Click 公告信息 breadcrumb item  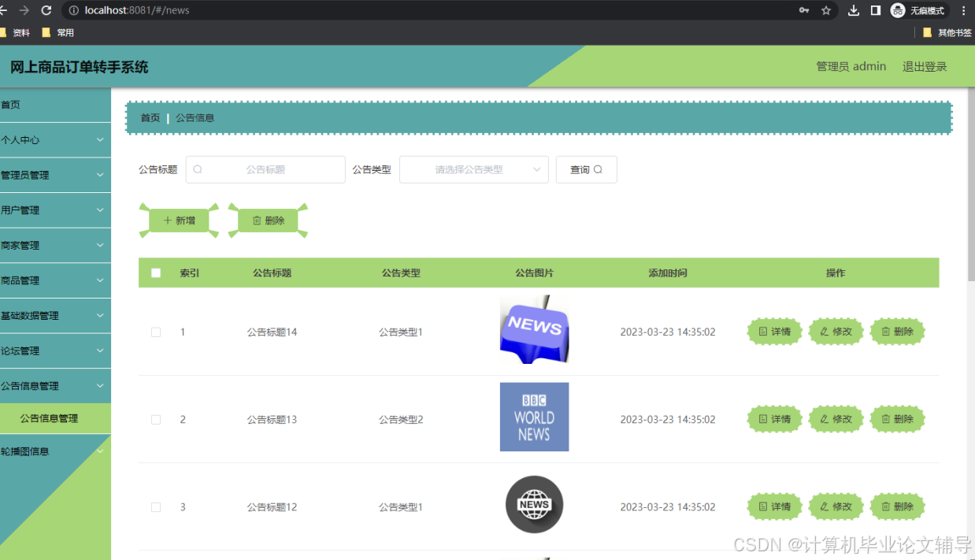tap(195, 118)
